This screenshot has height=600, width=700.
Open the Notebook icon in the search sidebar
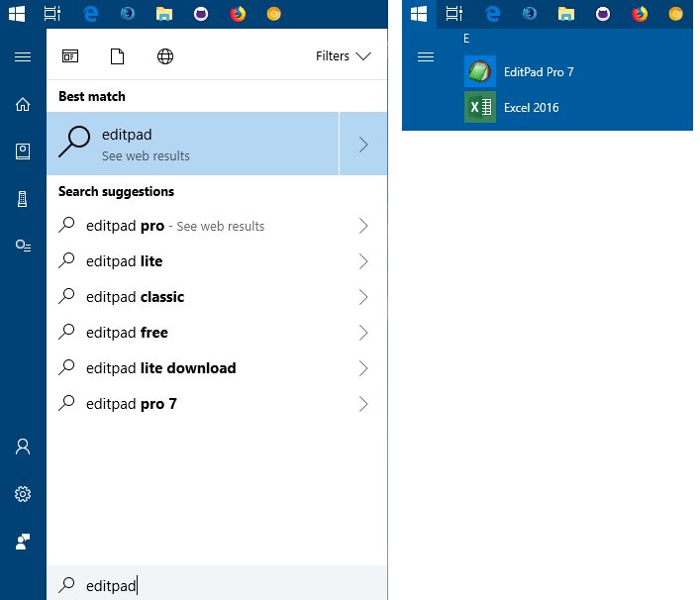(x=23, y=151)
